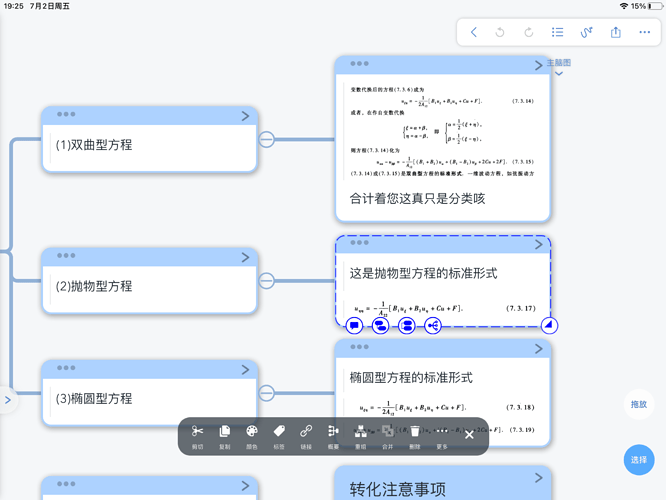Open dots menu on selected 抛物型方程标准形式 card

pyautogui.click(x=359, y=243)
